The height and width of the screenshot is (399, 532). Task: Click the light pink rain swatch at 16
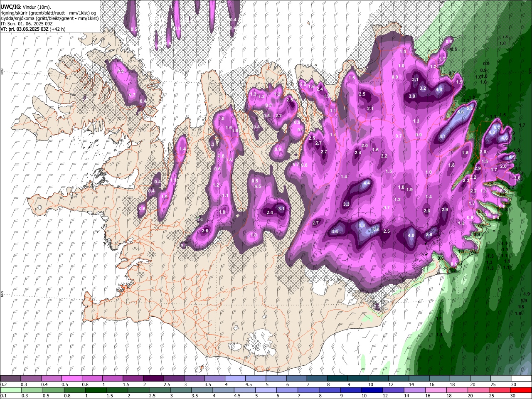[x=436, y=390]
